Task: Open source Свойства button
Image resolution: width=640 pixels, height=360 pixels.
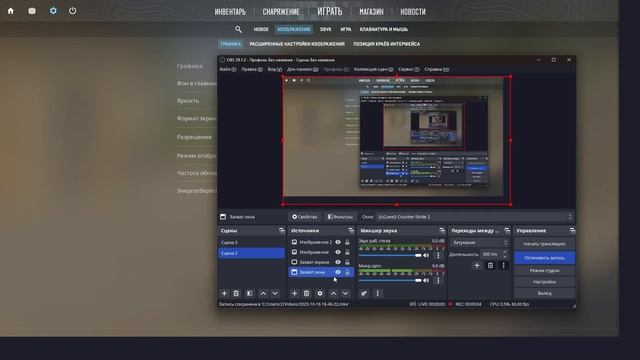Action: pos(305,217)
